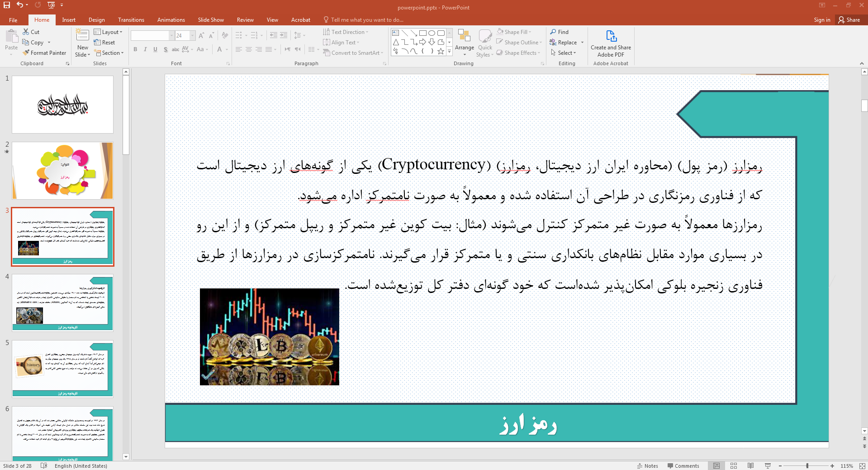Screen dimensions: 868x470
Task: Open the Shape Fill dropdown
Action: pyautogui.click(x=514, y=32)
